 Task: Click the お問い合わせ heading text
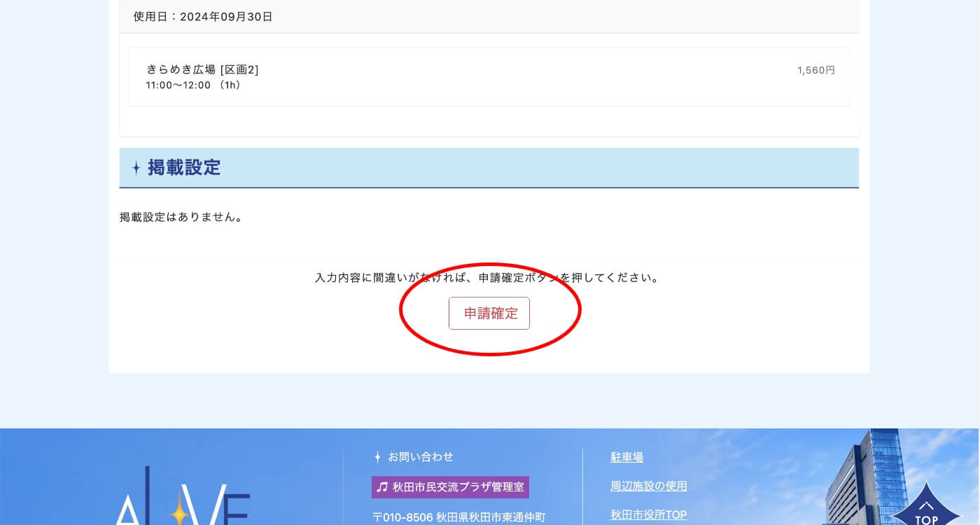click(x=421, y=457)
